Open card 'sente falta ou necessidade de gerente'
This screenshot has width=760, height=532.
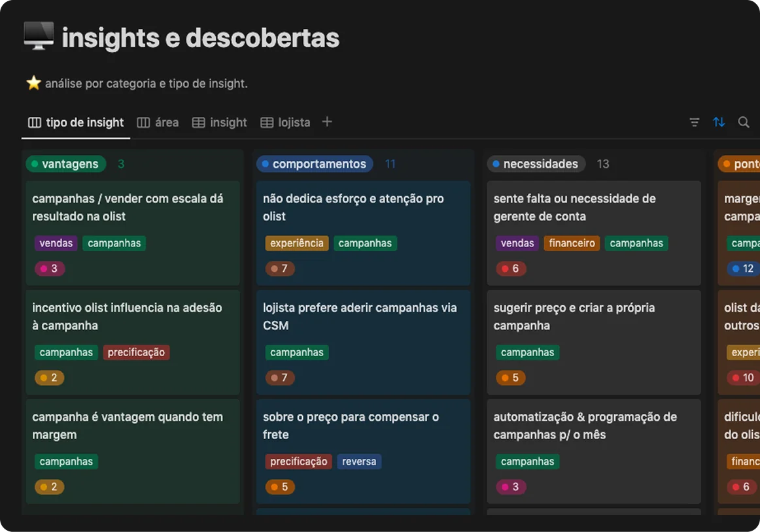point(595,233)
